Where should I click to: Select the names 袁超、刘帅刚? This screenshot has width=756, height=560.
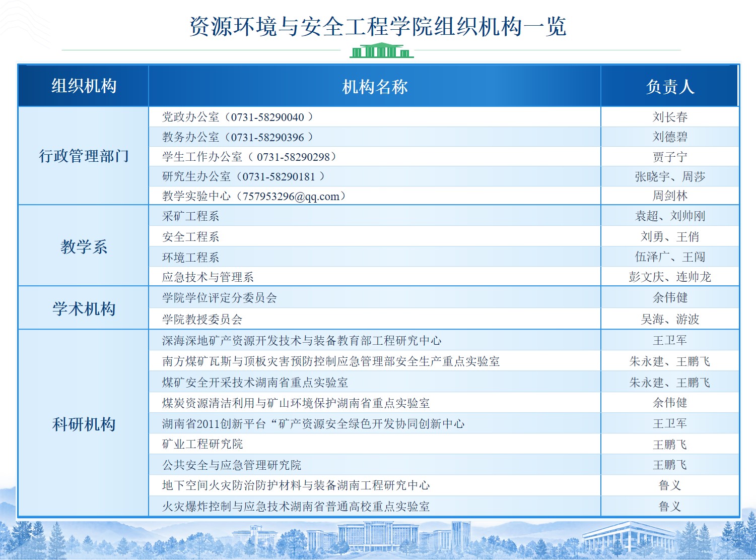[670, 216]
